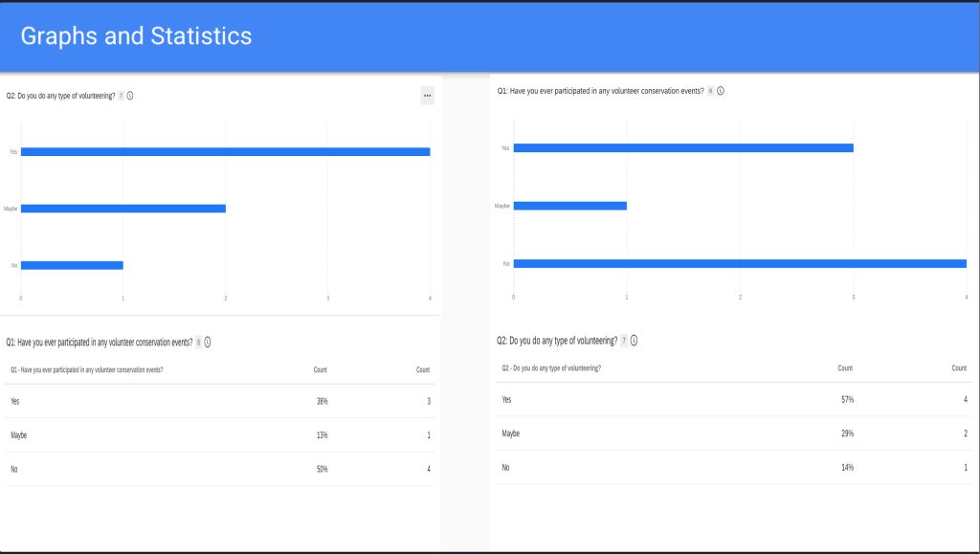Click the clock icon beside Q1 bar chart title
980x554 pixels.
click(x=721, y=91)
